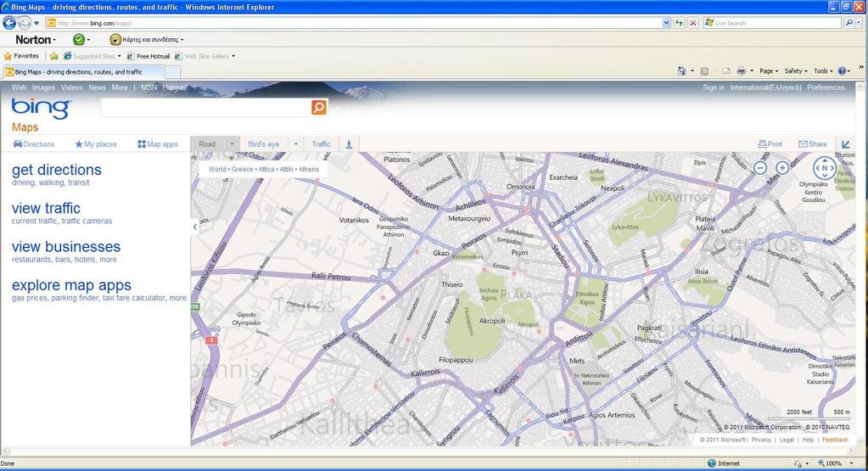Click the RSS feeds icon

click(704, 70)
